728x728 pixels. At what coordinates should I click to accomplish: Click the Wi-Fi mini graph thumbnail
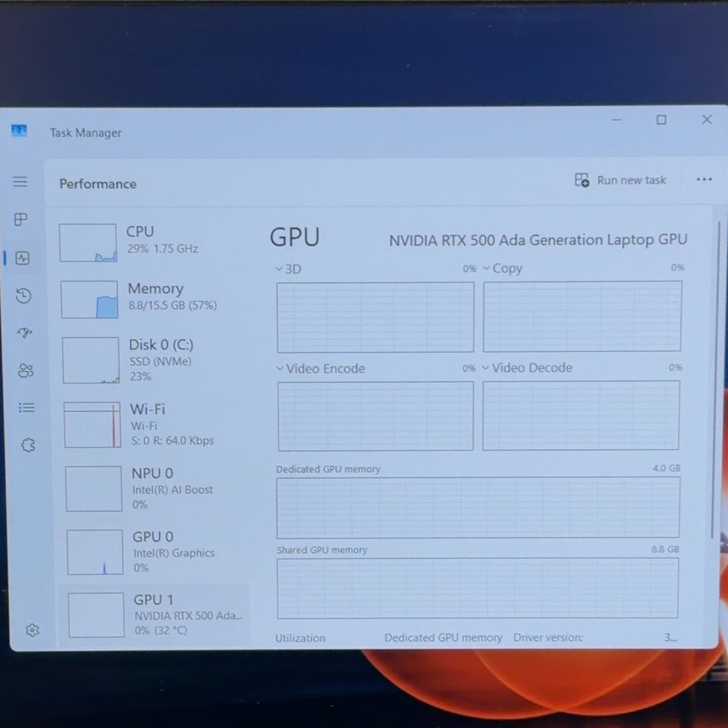[x=92, y=425]
